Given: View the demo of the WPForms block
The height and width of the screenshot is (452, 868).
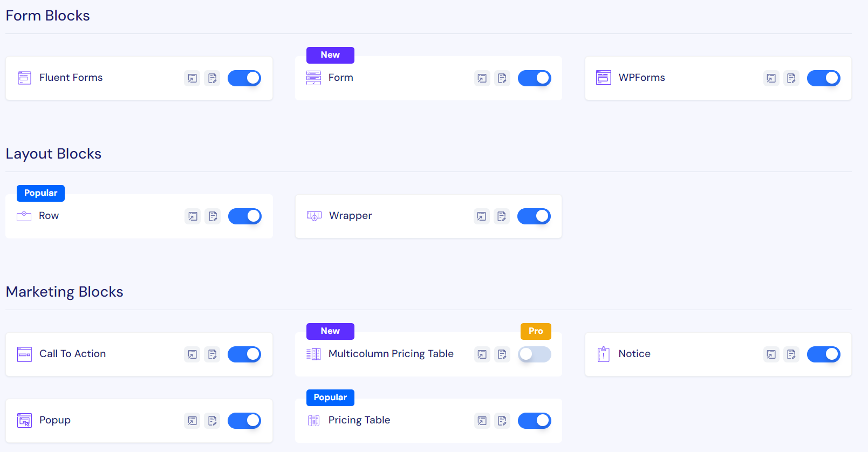Looking at the screenshot, I should pyautogui.click(x=771, y=78).
